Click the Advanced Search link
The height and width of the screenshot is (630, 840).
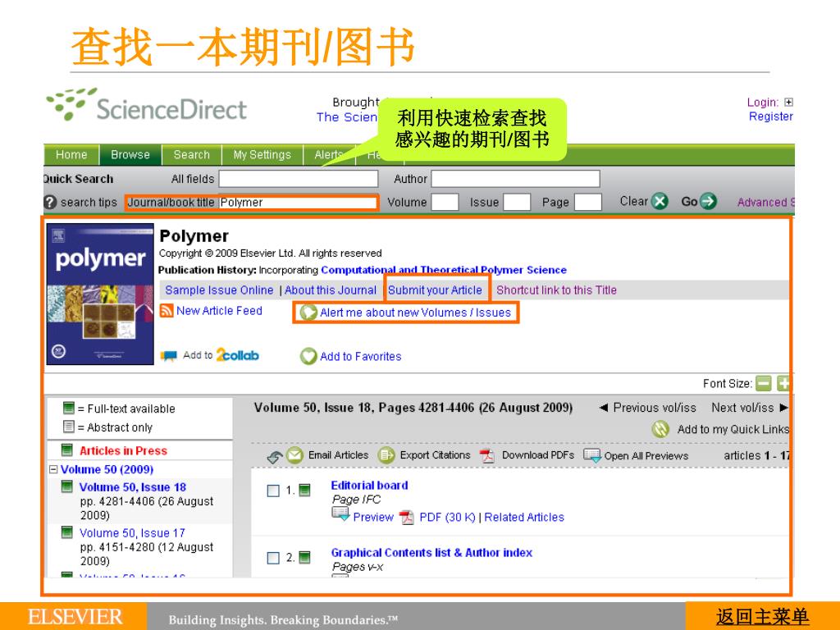[765, 202]
